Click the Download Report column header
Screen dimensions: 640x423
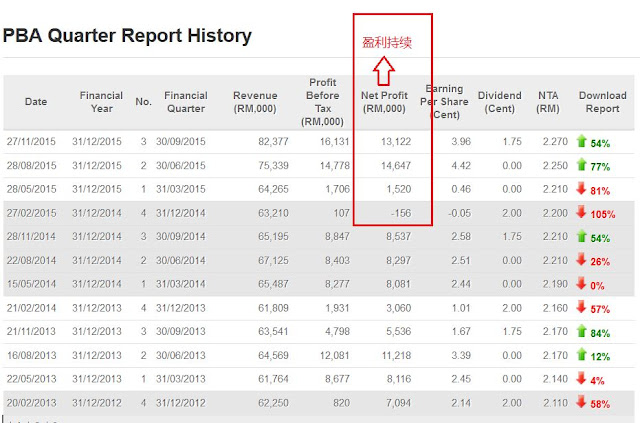[x=602, y=102]
